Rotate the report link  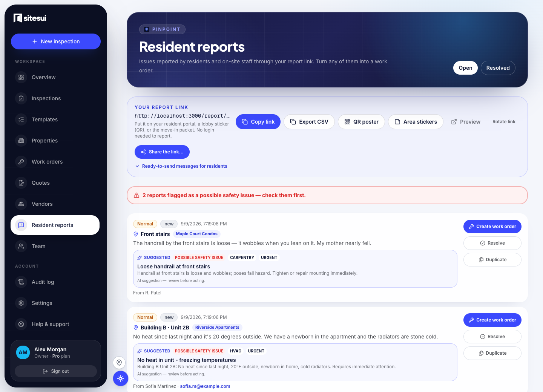(x=504, y=122)
